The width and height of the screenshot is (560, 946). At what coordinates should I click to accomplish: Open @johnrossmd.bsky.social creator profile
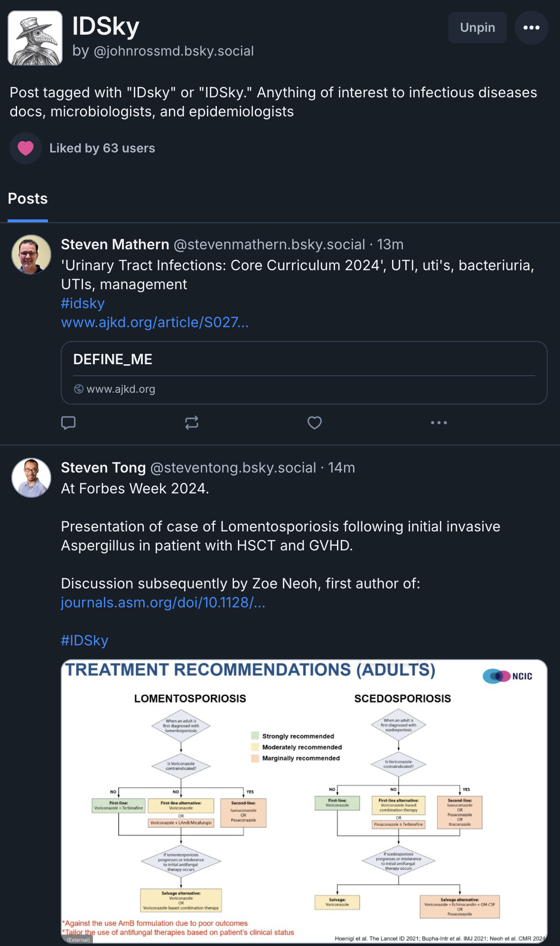coord(174,51)
